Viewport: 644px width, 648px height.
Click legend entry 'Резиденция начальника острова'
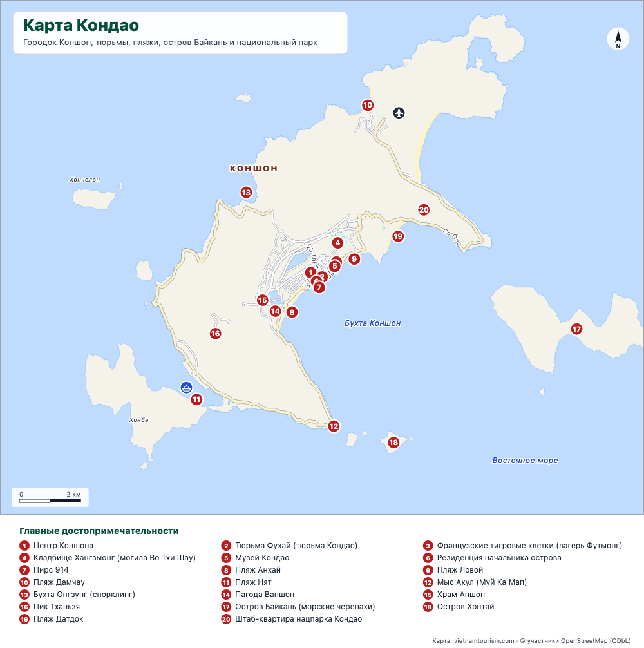point(492,558)
